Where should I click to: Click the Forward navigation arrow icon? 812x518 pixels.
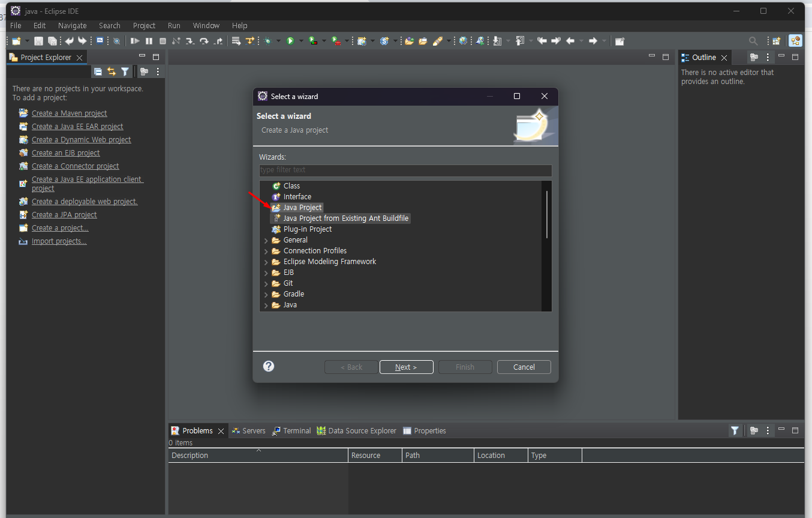[593, 41]
